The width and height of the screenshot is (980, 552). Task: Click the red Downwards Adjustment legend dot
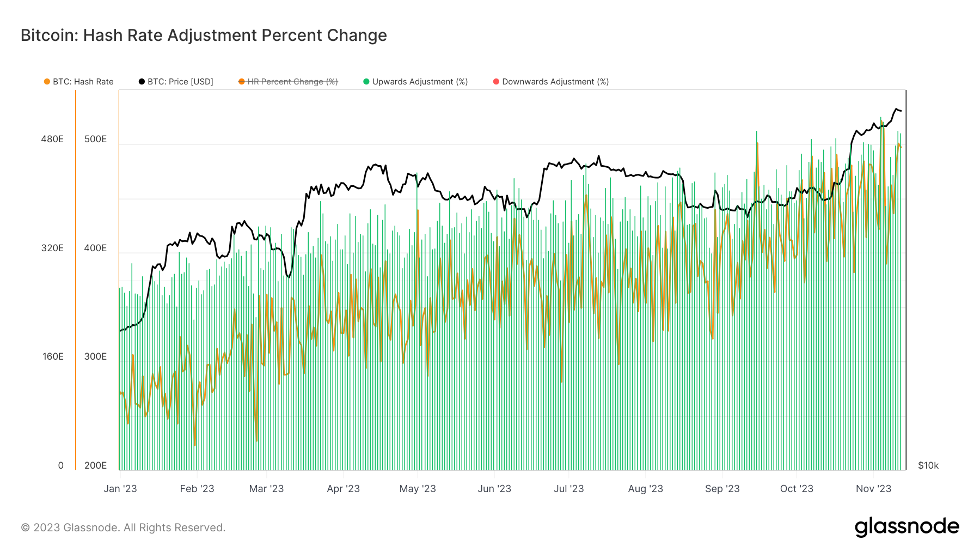pos(496,82)
